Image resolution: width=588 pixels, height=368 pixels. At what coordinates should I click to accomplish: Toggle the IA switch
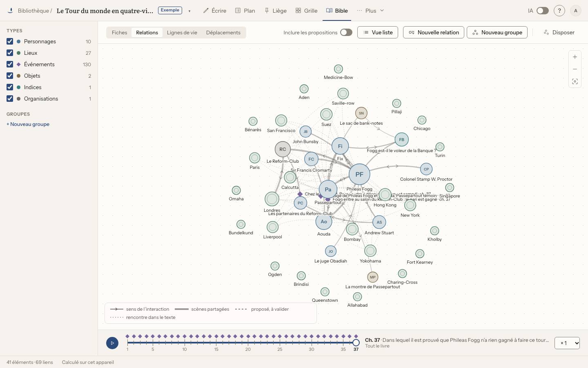pos(542,11)
